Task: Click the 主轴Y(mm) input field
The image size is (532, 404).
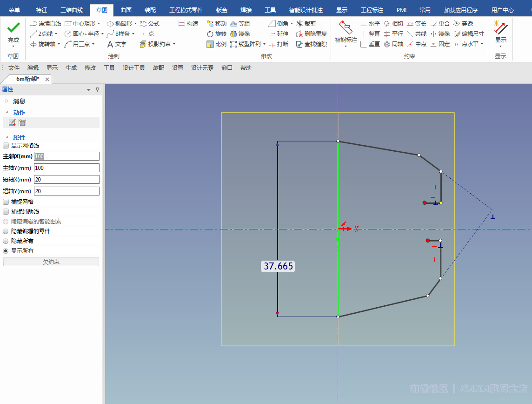Action: (x=66, y=168)
